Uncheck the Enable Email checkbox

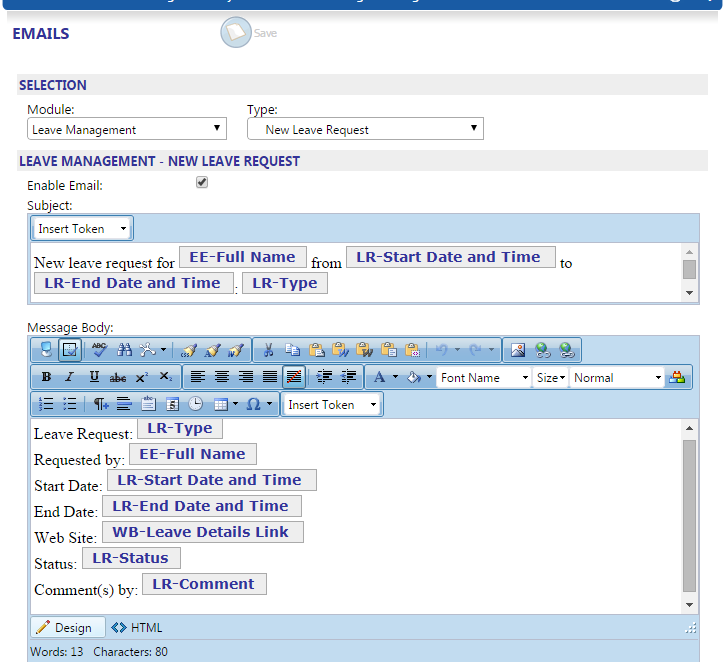202,183
